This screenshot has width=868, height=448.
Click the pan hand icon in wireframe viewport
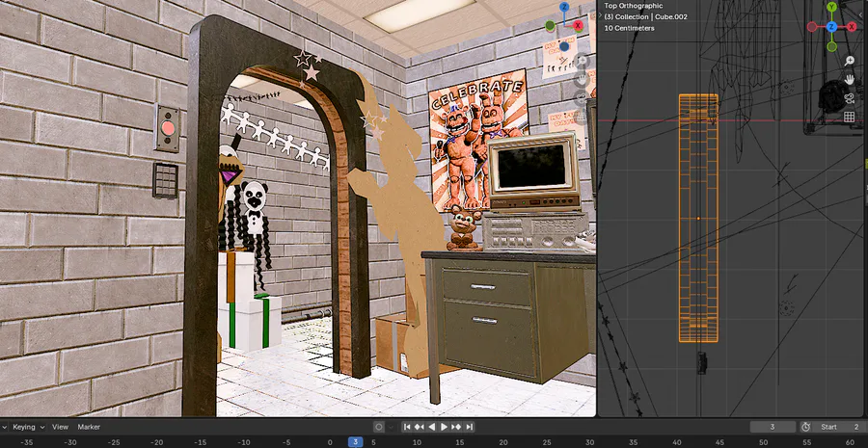point(849,80)
